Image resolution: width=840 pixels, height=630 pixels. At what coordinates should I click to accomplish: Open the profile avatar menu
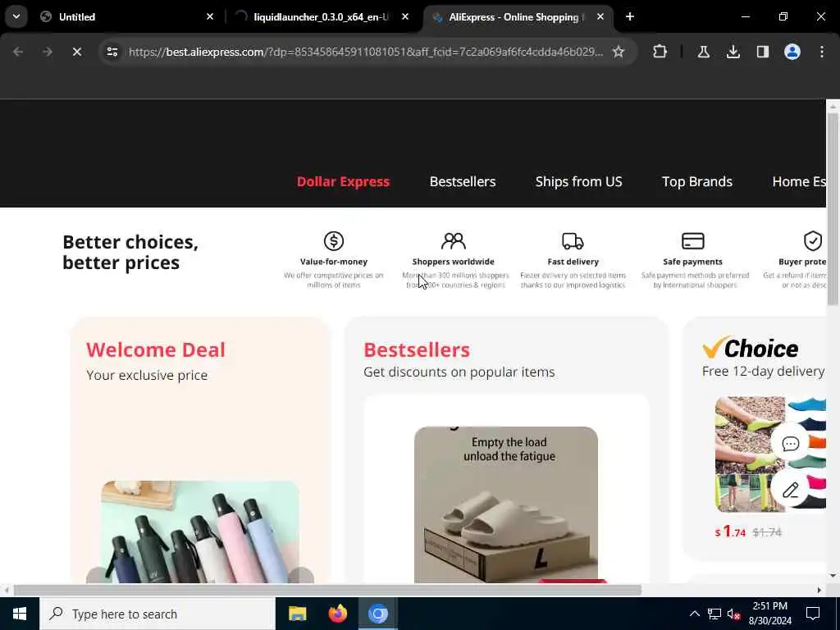[x=792, y=52]
